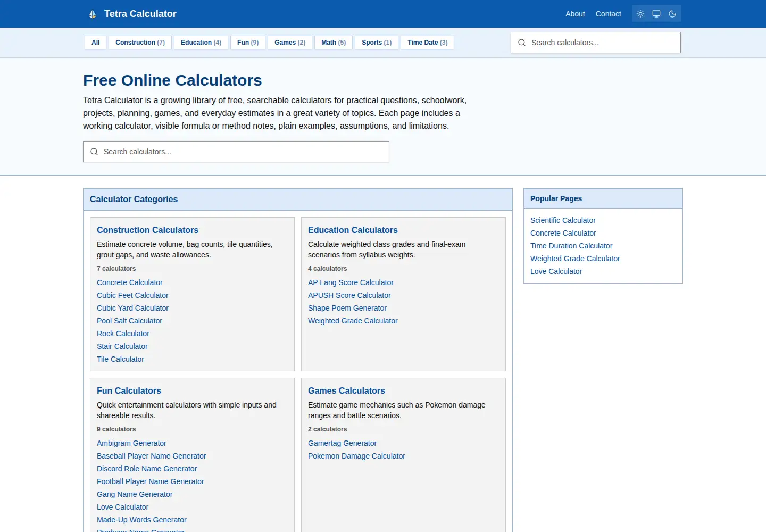Open Gamertag Generator link
The height and width of the screenshot is (532, 766).
(x=342, y=443)
